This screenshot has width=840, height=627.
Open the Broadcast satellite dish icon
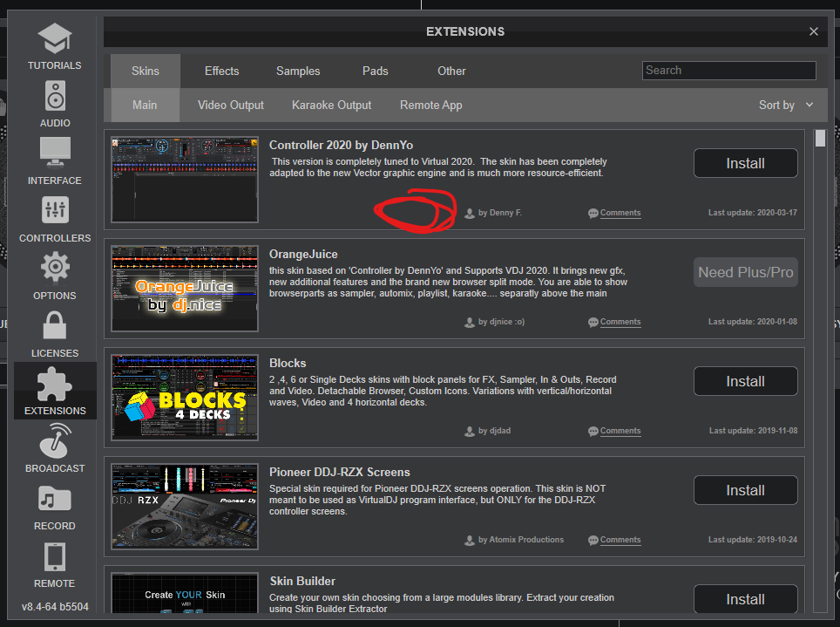point(55,440)
